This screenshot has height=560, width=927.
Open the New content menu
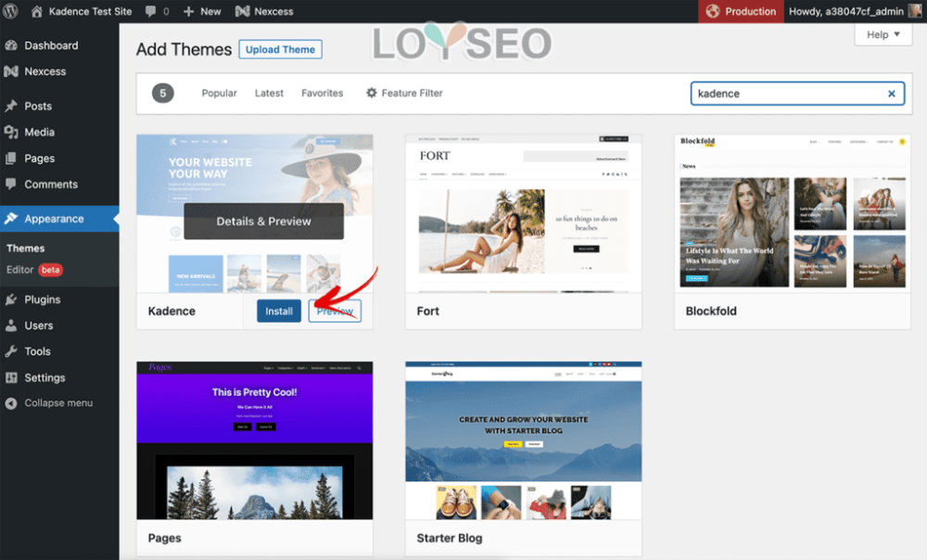pyautogui.click(x=201, y=11)
